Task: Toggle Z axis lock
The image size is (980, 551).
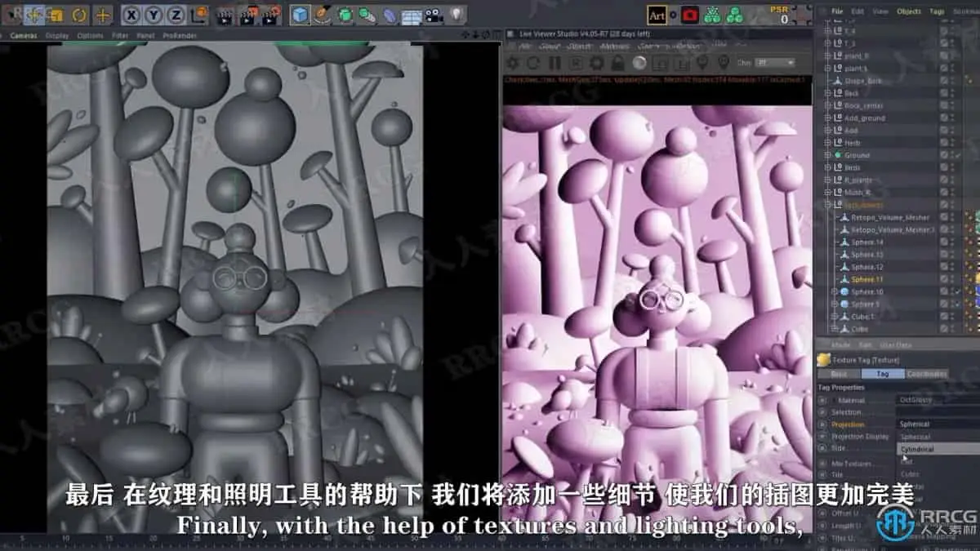Action: point(176,15)
